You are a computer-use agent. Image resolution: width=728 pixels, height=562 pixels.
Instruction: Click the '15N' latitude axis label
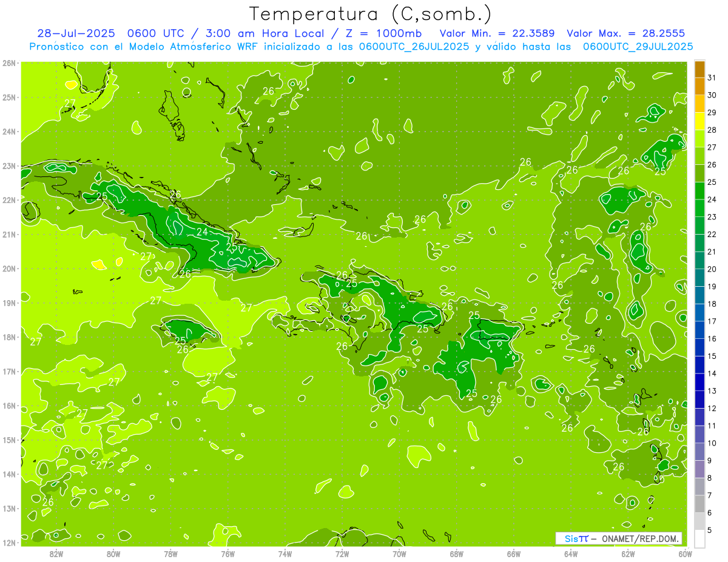tap(8, 440)
